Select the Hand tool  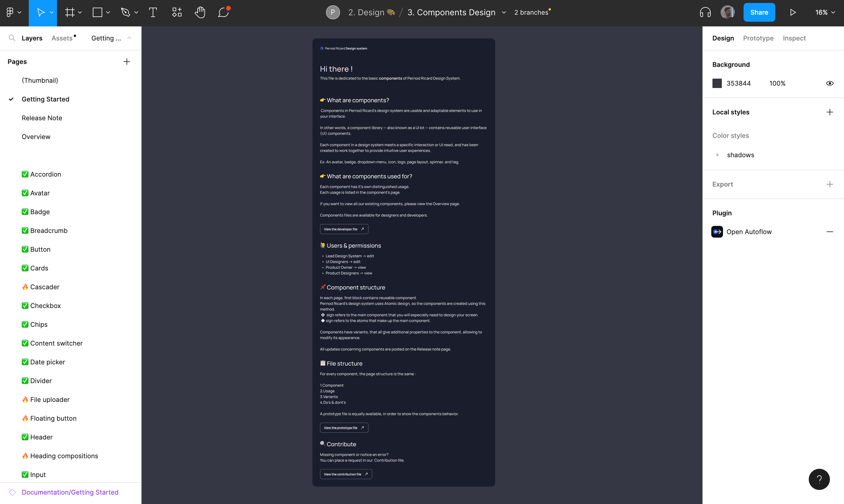coord(200,13)
